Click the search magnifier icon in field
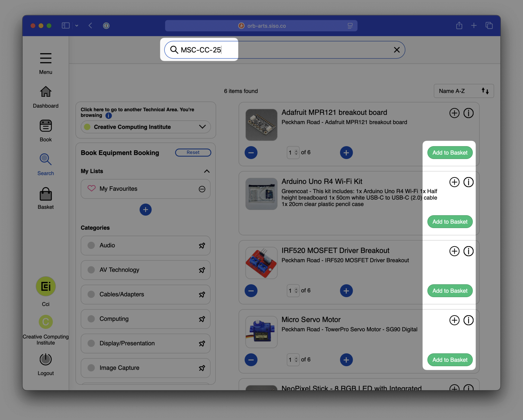The height and width of the screenshot is (420, 523). click(174, 50)
